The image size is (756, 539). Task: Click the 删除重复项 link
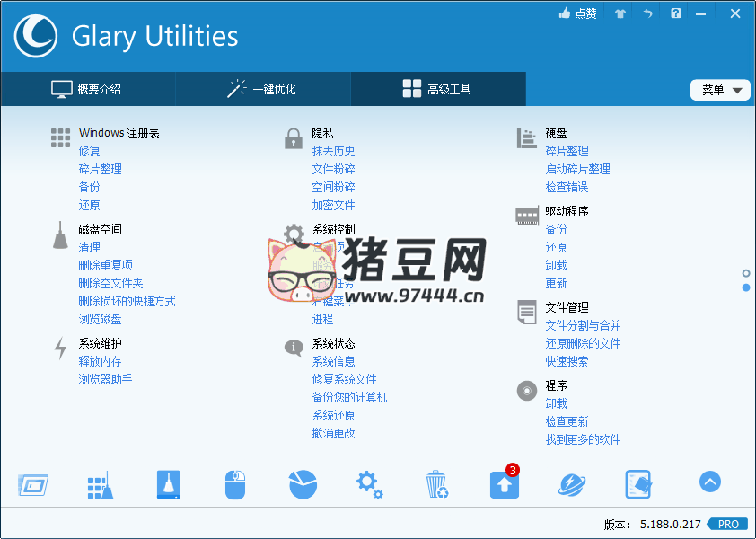pos(105,265)
